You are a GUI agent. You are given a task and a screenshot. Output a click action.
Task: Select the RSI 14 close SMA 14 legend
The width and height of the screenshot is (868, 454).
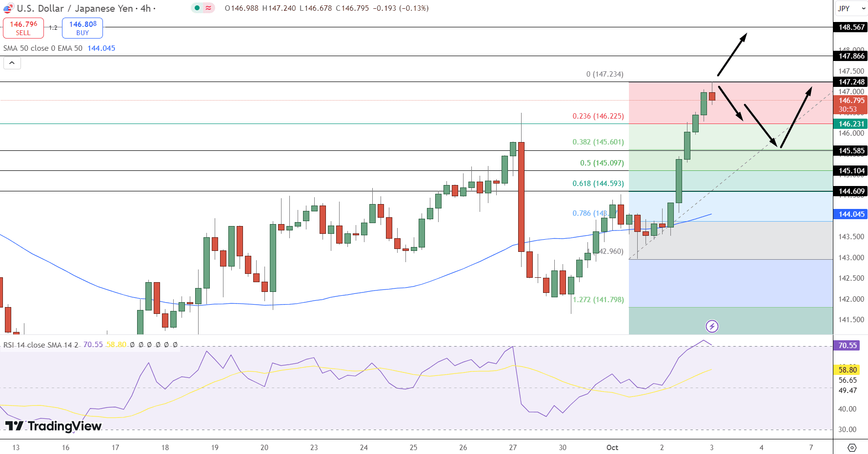pos(41,345)
